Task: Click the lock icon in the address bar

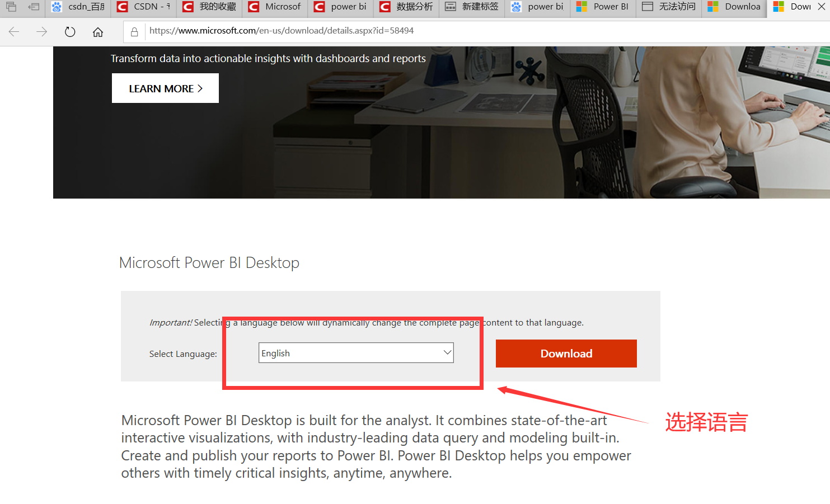Action: pyautogui.click(x=134, y=32)
